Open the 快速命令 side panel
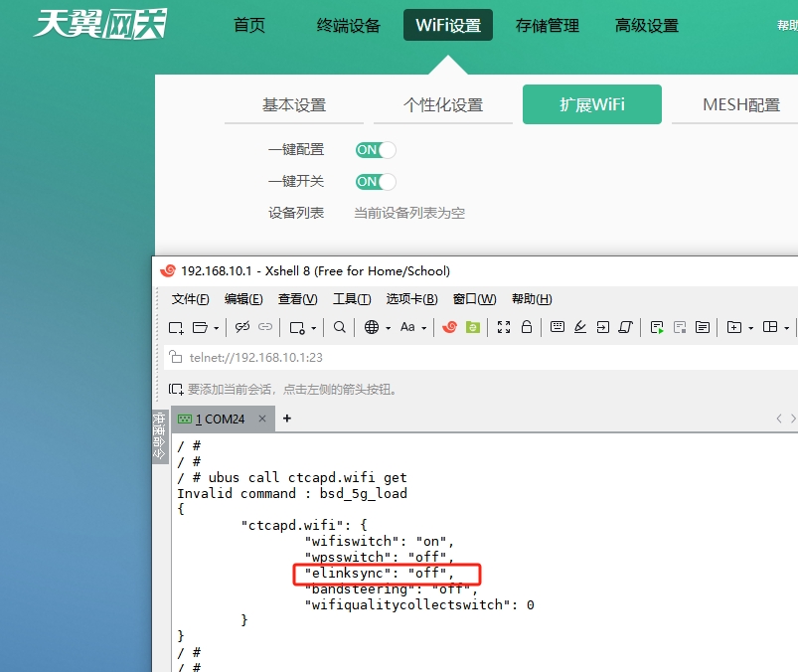This screenshot has width=798, height=672. [x=160, y=435]
